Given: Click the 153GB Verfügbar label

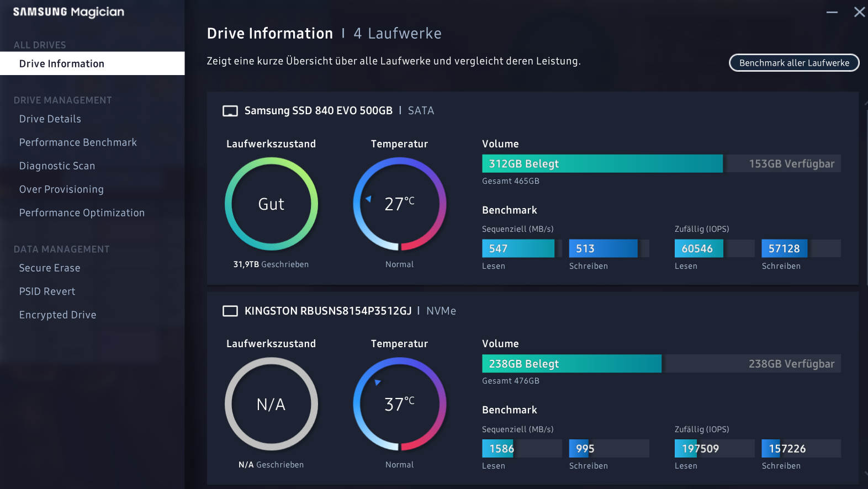Looking at the screenshot, I should pos(791,164).
